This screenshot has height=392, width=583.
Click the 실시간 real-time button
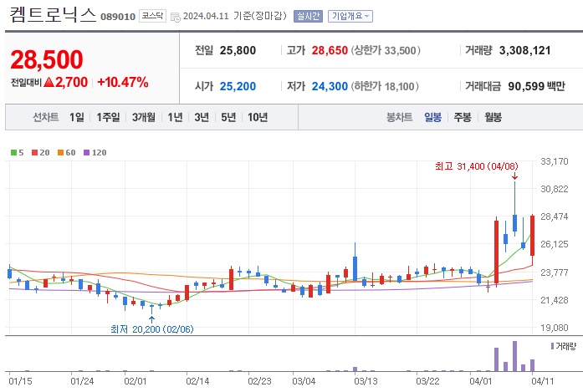coord(308,16)
